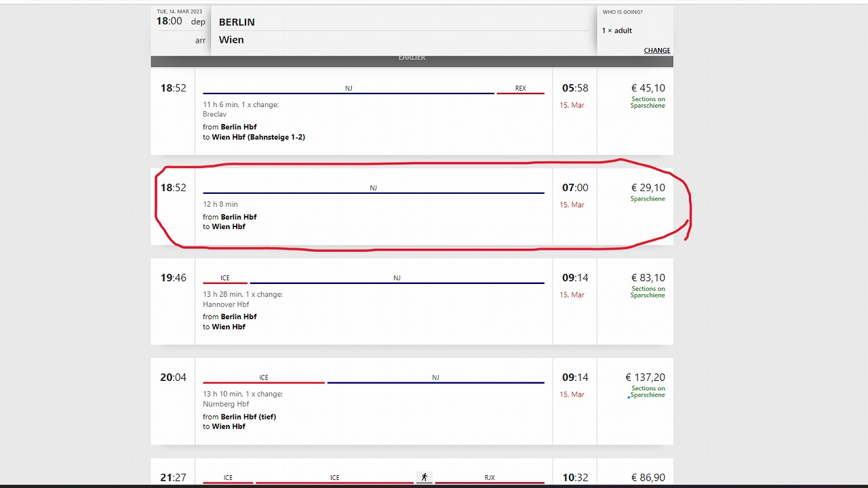Click the CHANGE link for passengers

(657, 50)
